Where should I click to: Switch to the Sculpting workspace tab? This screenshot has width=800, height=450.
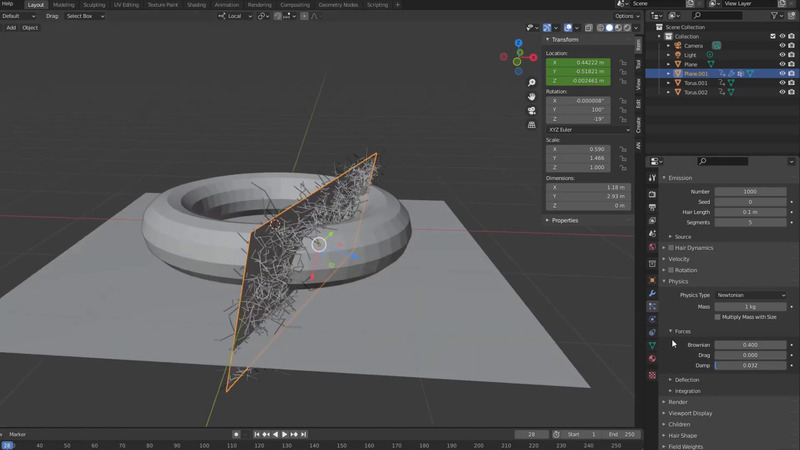(x=94, y=5)
